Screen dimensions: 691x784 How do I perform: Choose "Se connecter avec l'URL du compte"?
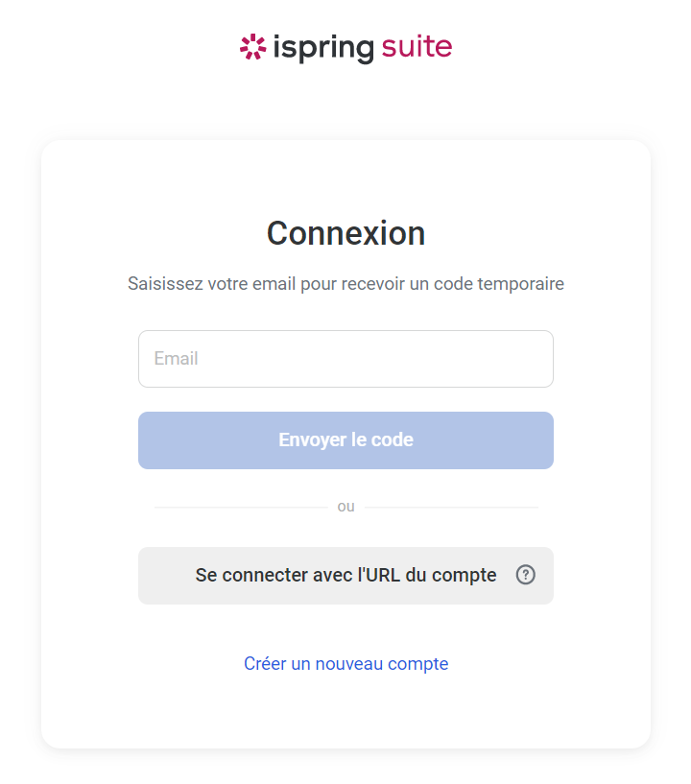coord(345,576)
